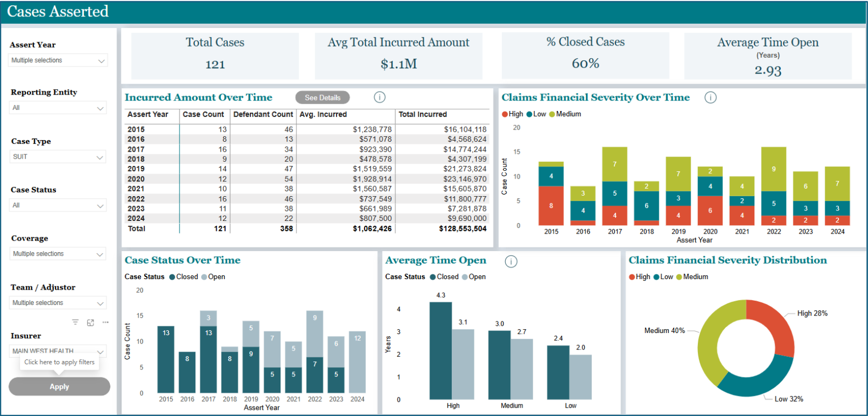Click info icon beside Incurred Amount Over Time
The image size is (868, 416).
point(379,97)
